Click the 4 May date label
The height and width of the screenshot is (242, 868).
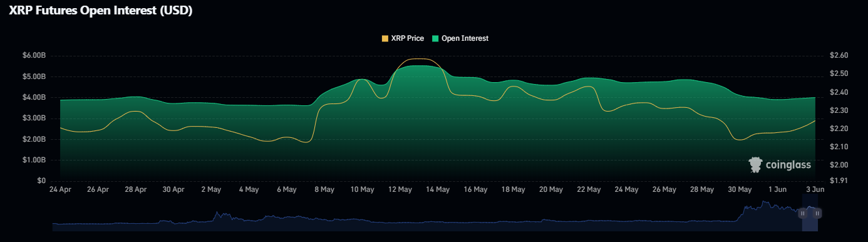(249, 189)
